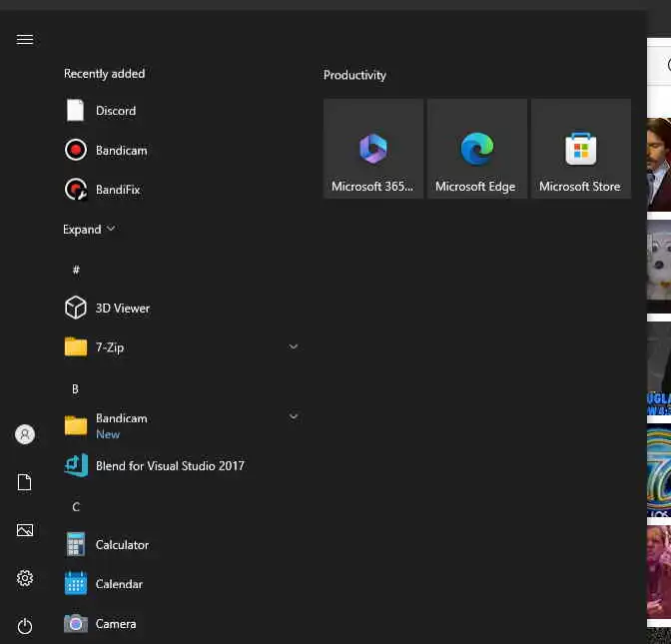Viewport: 671px width, 644px height.
Task: Open the Pictures sidebar icon
Action: 25,530
